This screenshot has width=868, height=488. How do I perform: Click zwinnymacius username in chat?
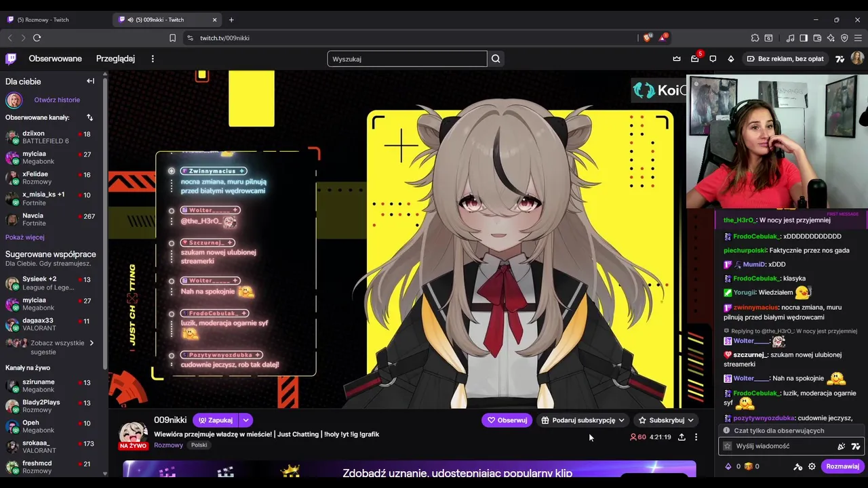(x=755, y=307)
